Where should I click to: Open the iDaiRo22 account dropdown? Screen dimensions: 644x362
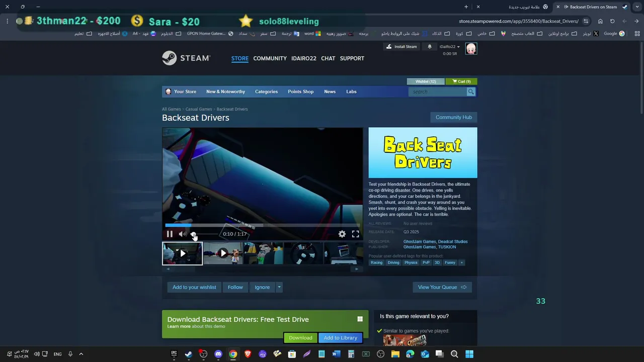click(x=450, y=47)
